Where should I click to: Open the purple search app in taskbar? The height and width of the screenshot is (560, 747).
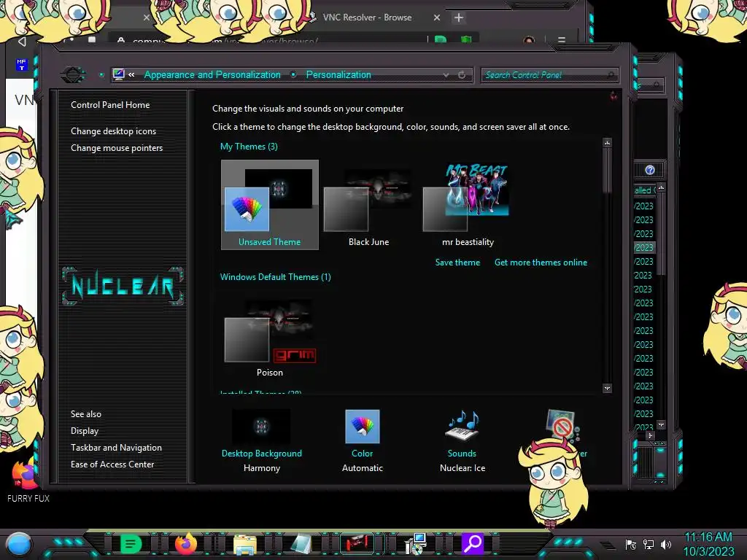473,543
